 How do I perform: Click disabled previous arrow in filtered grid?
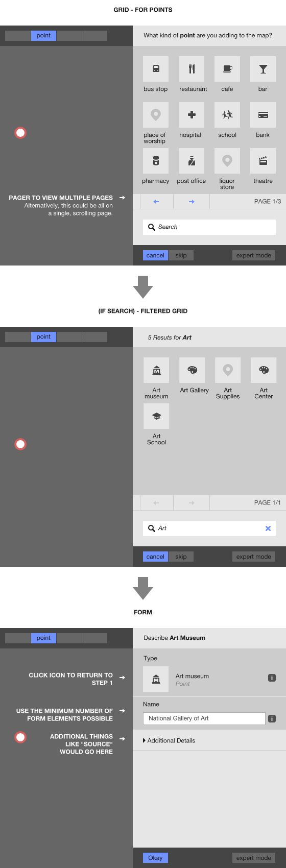[x=156, y=503]
